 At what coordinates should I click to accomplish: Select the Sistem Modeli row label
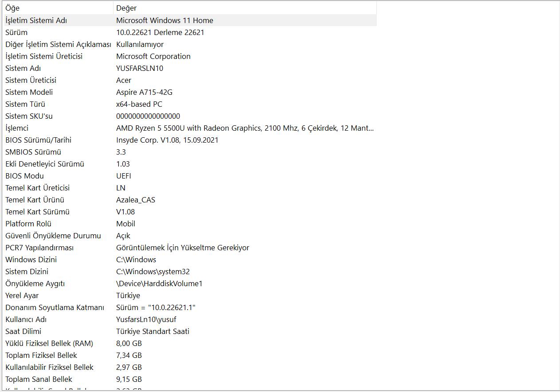point(29,92)
